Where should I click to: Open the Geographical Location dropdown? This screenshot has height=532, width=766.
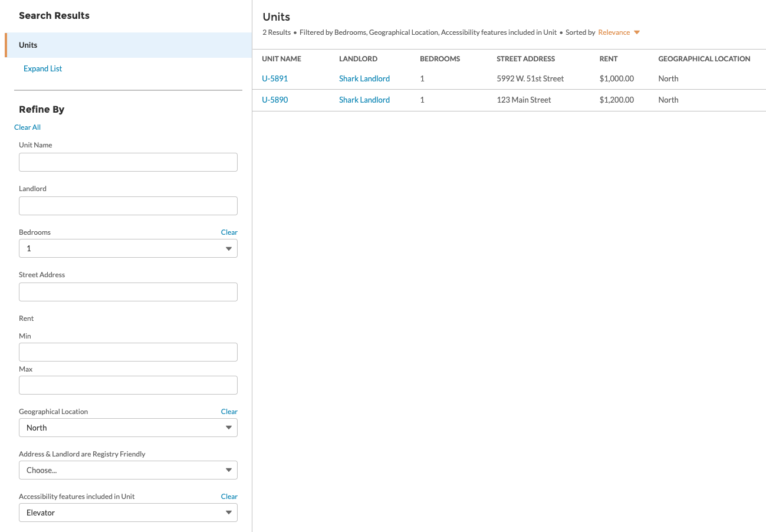point(128,428)
